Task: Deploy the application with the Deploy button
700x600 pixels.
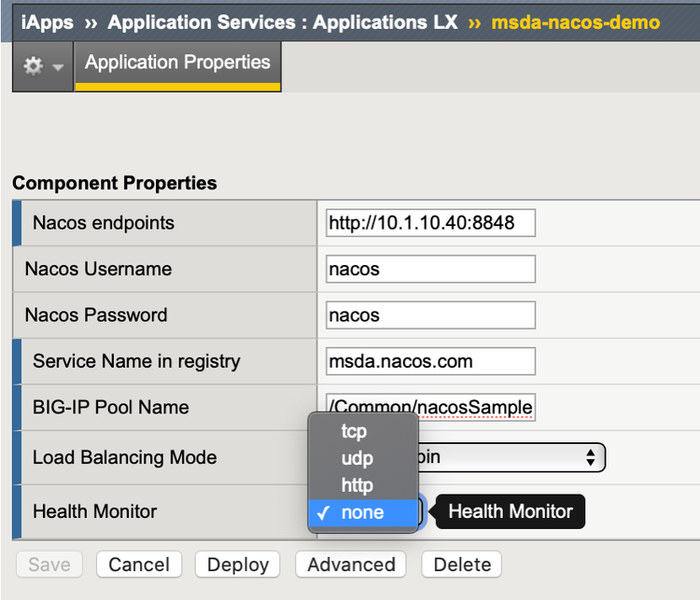Action: pyautogui.click(x=238, y=565)
